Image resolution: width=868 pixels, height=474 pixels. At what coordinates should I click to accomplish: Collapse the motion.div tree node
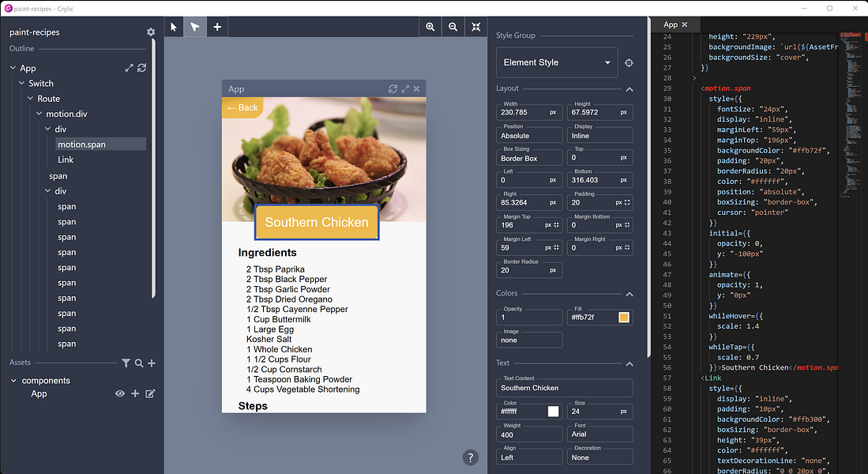[x=39, y=114]
